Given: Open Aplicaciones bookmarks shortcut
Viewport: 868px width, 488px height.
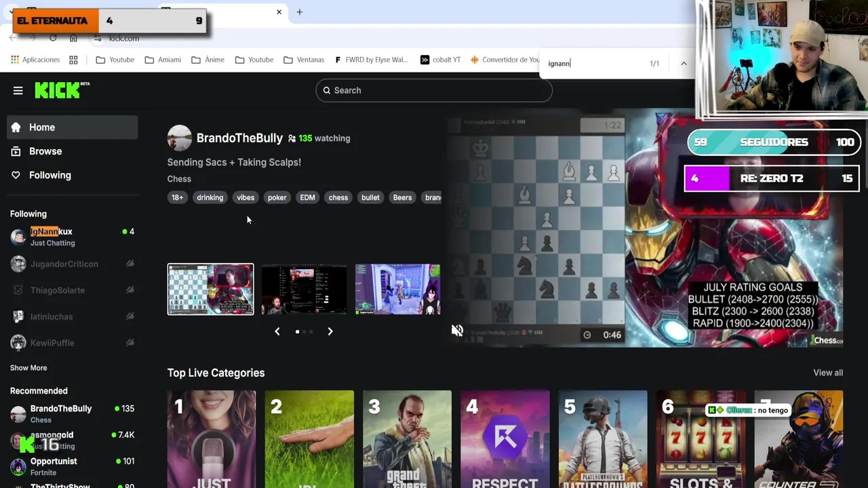Looking at the screenshot, I should click(35, 60).
